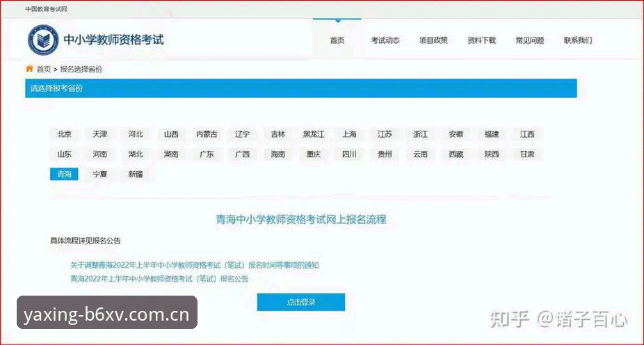Select province 吉林
The width and height of the screenshot is (644, 345).
pyautogui.click(x=278, y=134)
